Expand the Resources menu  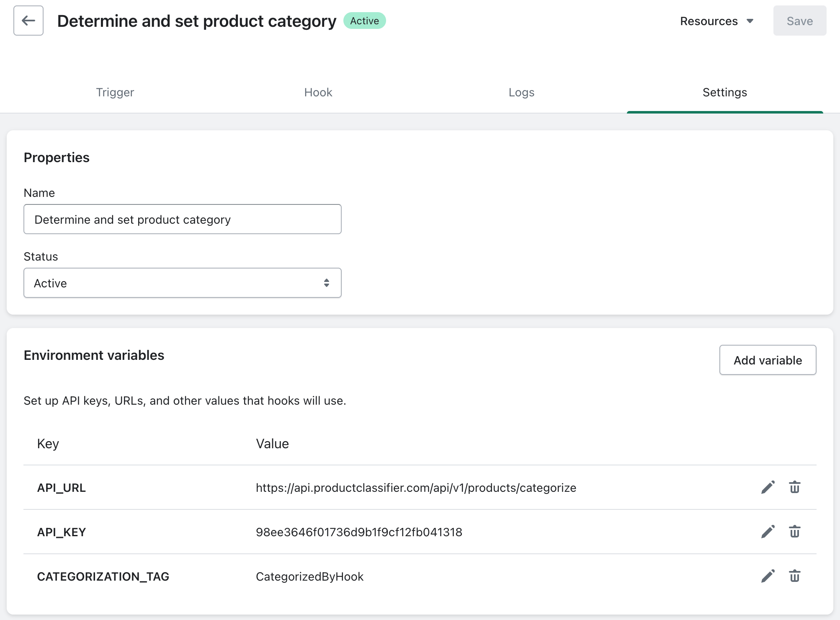[716, 21]
